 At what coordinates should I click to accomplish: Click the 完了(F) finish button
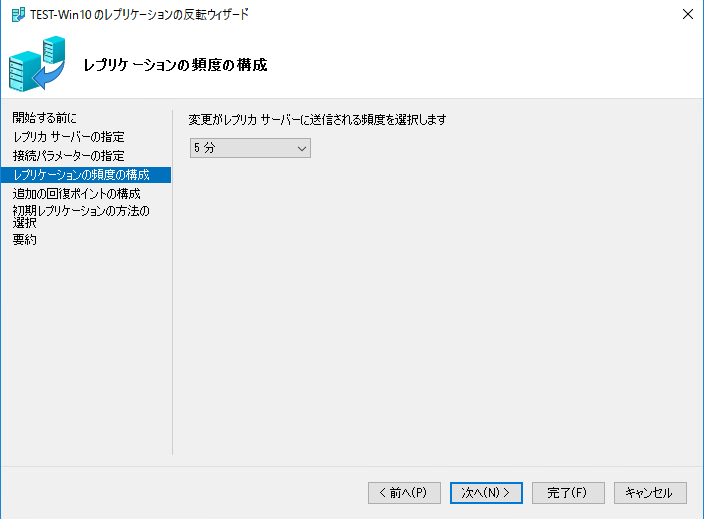568,492
